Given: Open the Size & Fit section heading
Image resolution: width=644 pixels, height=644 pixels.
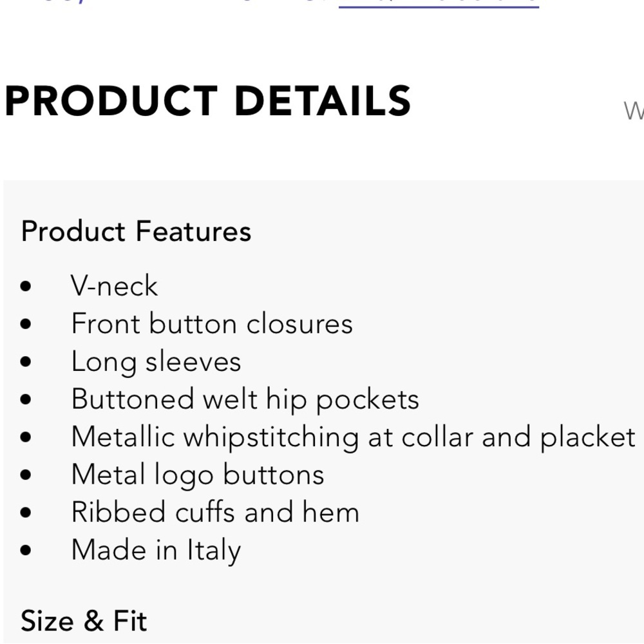Looking at the screenshot, I should [x=84, y=621].
